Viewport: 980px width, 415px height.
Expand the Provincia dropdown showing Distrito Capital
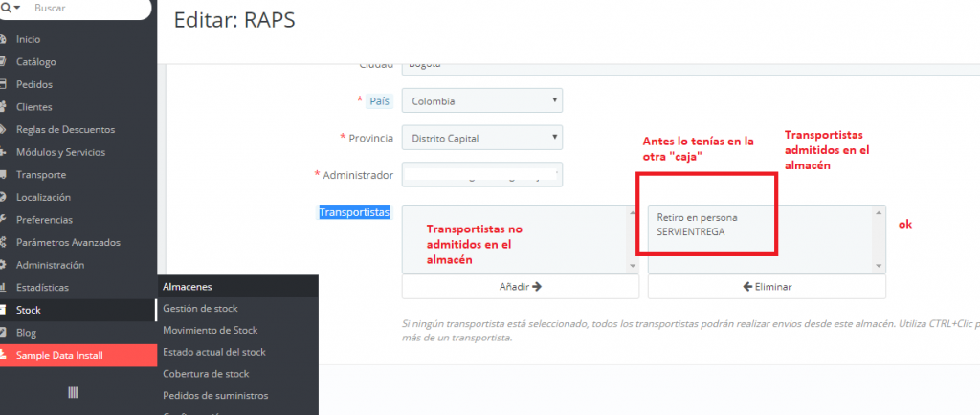click(x=481, y=138)
